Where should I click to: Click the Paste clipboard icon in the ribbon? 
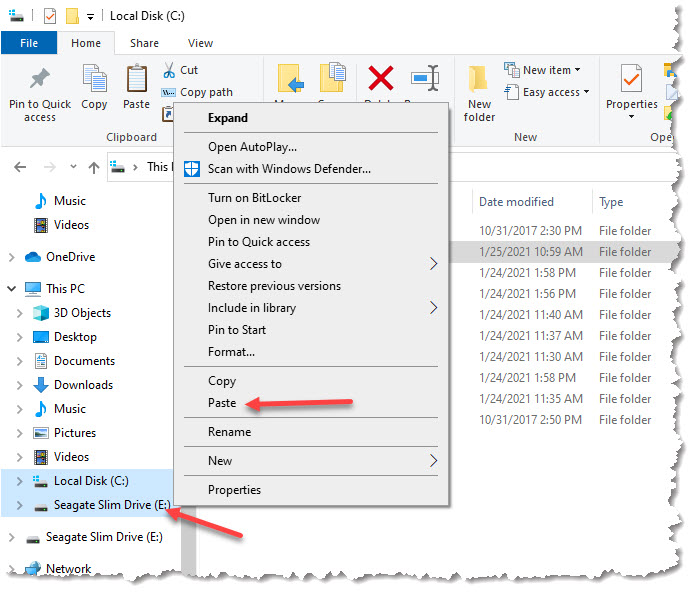[x=136, y=80]
